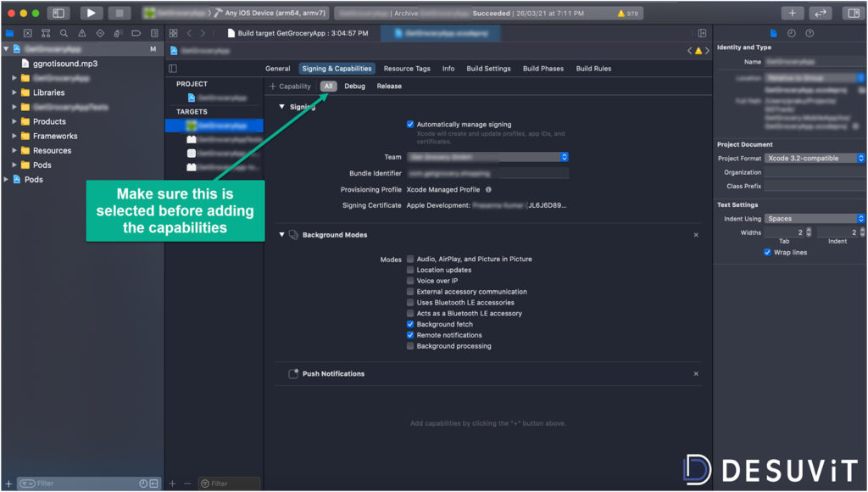Toggle Wrap lines in Text Settings
This screenshot has height=492, width=868.
click(767, 252)
